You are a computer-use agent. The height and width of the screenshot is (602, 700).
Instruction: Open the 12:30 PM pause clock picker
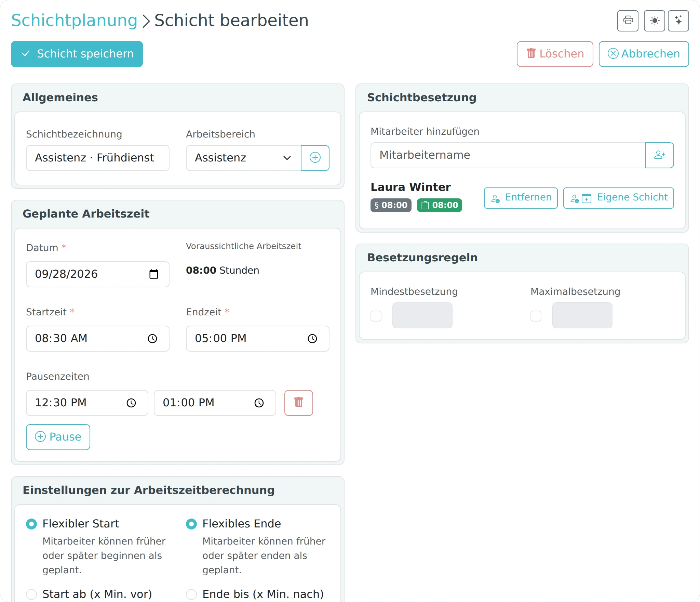[131, 403]
